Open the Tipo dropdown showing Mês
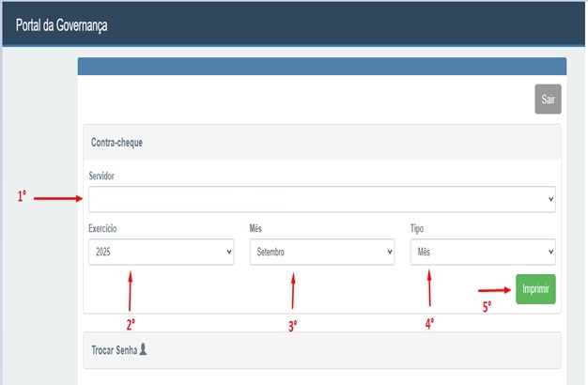This screenshot has height=385, width=588. click(482, 252)
